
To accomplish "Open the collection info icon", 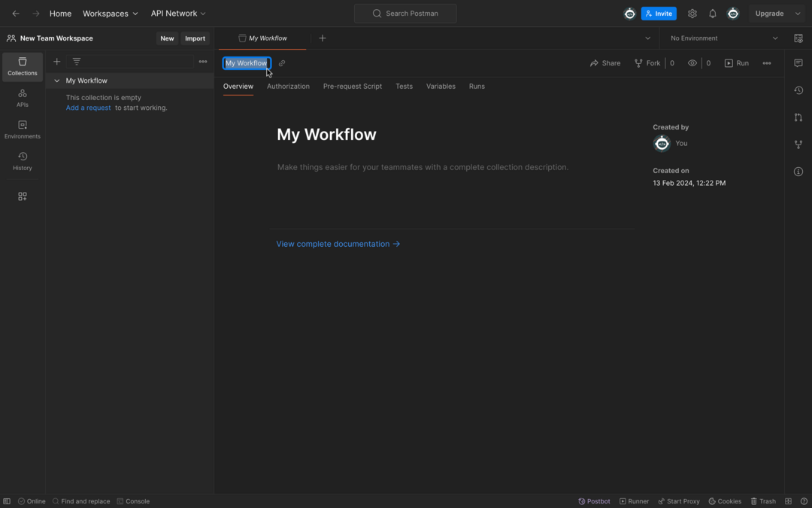I will click(x=798, y=172).
